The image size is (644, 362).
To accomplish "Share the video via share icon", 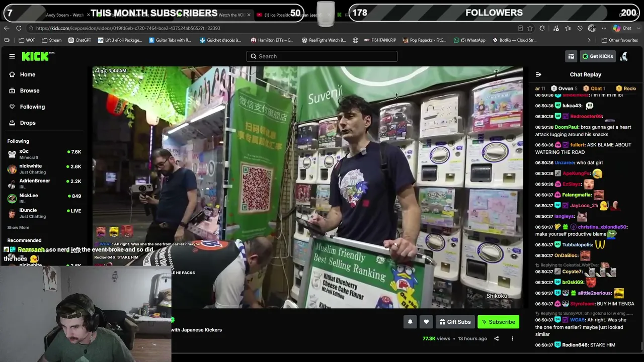I will coord(496,338).
